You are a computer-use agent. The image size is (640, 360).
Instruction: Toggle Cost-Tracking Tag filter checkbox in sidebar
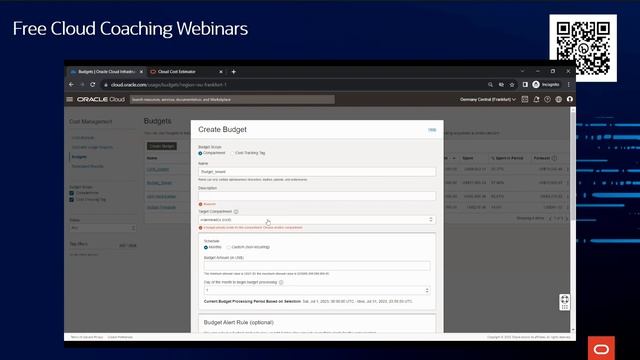72,200
